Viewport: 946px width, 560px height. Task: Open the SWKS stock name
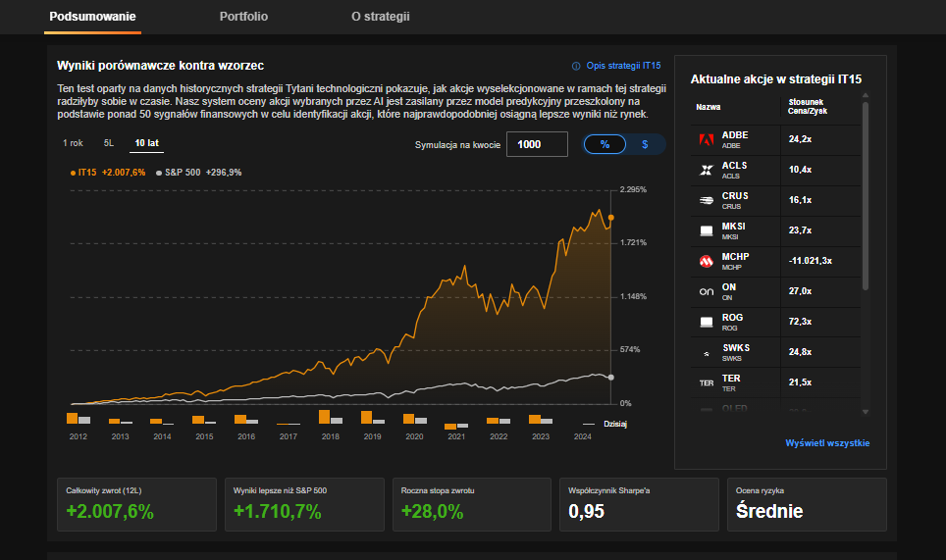[736, 348]
